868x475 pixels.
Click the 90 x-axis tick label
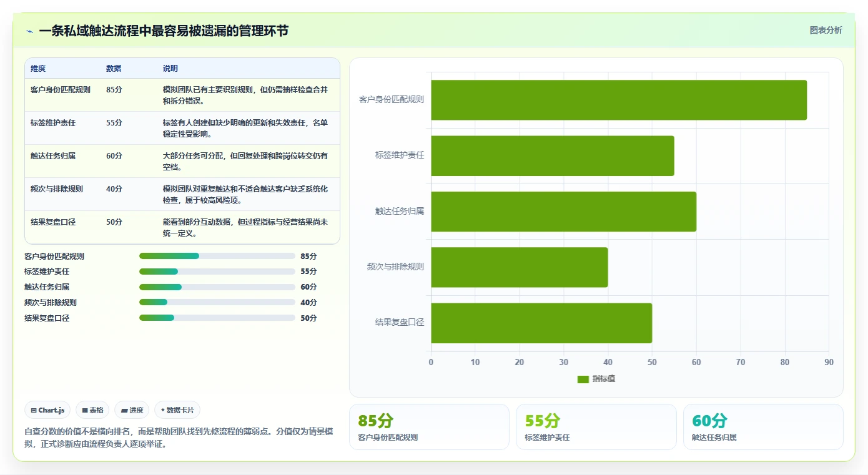[829, 363]
